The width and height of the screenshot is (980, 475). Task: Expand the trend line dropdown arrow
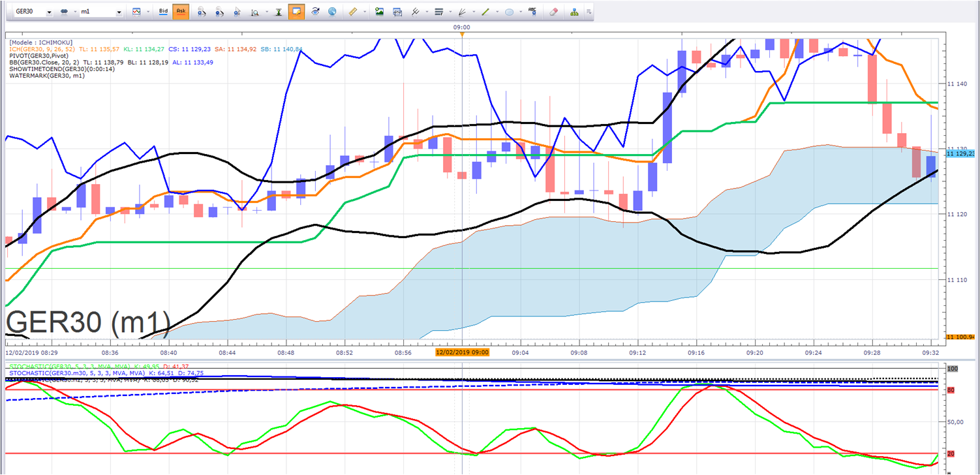[497, 12]
